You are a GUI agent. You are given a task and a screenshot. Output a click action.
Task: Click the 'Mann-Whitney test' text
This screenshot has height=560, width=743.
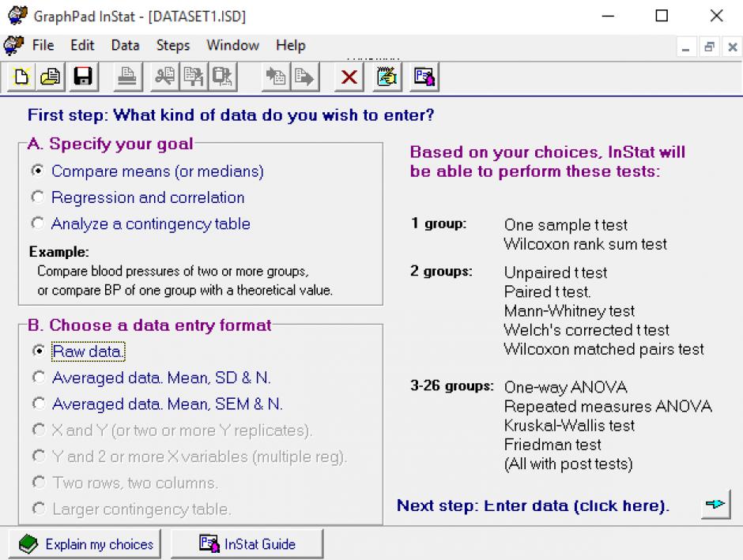[x=569, y=311]
